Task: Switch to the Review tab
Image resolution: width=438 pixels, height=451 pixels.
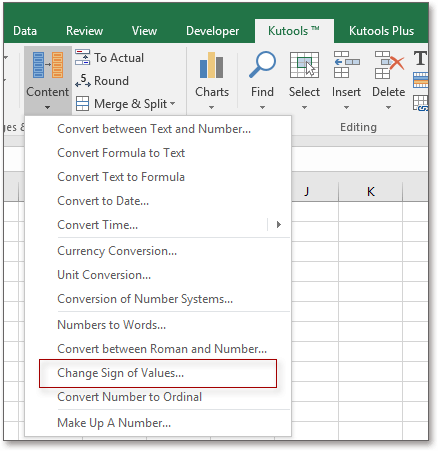Action: 84,31
